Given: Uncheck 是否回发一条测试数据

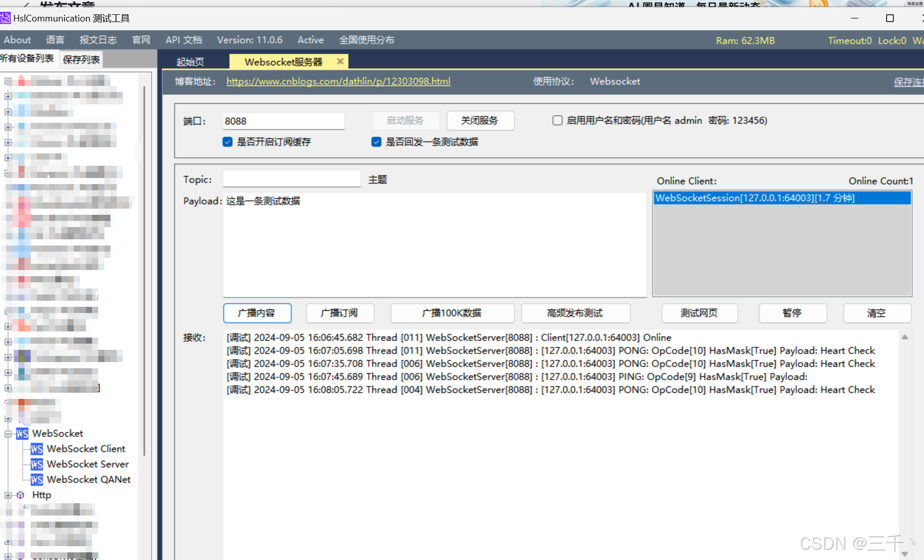Looking at the screenshot, I should (x=376, y=142).
